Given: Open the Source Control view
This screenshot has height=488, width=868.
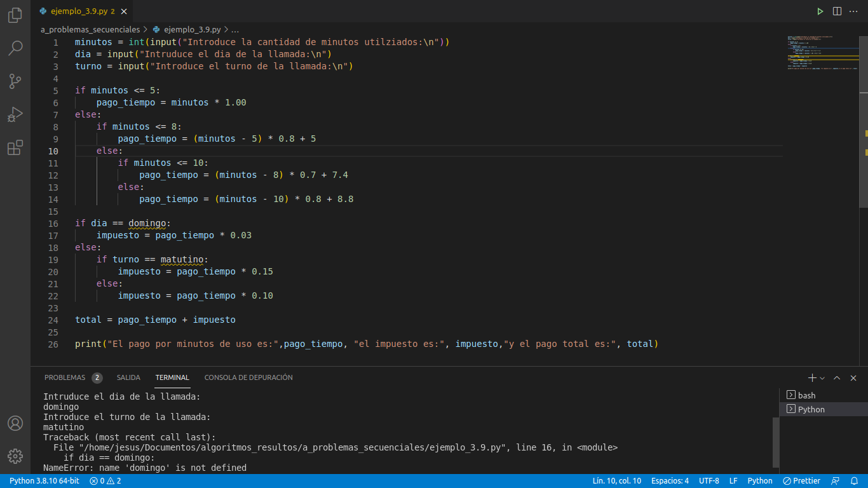Looking at the screenshot, I should 15,81.
